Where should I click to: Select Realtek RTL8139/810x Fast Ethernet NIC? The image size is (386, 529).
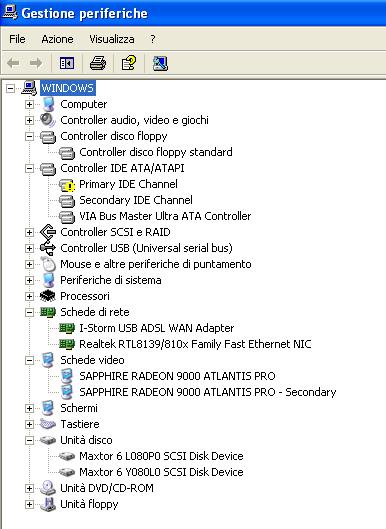tap(195, 344)
